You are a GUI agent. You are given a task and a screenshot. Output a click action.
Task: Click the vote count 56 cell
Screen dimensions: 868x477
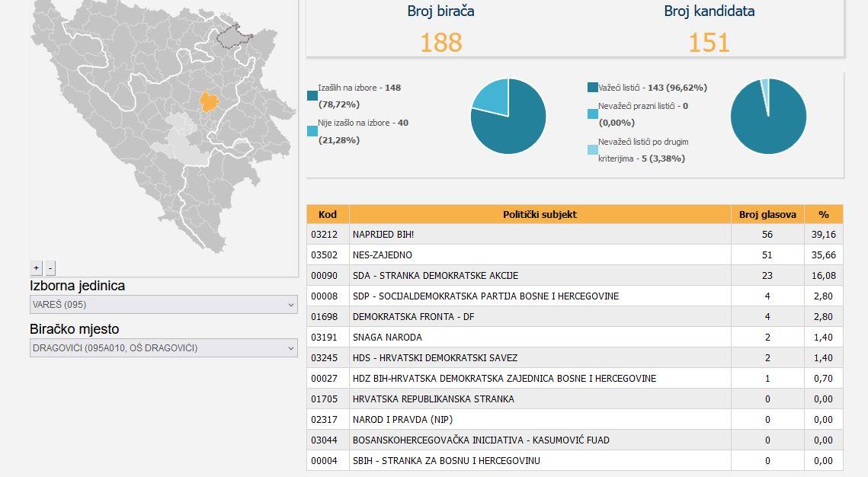click(767, 234)
